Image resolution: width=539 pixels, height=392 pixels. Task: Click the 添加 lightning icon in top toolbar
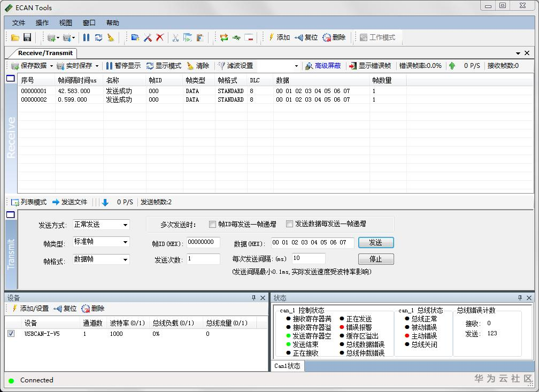click(271, 37)
